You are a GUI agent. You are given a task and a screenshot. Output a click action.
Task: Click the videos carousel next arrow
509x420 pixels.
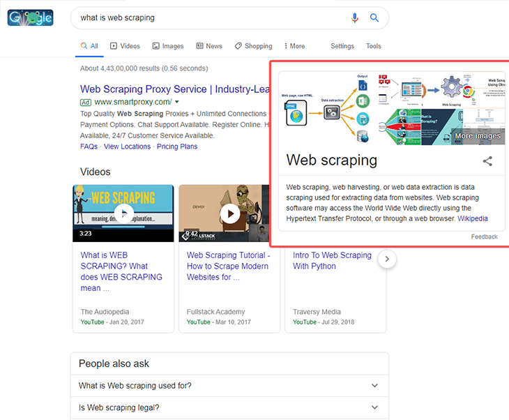387,259
